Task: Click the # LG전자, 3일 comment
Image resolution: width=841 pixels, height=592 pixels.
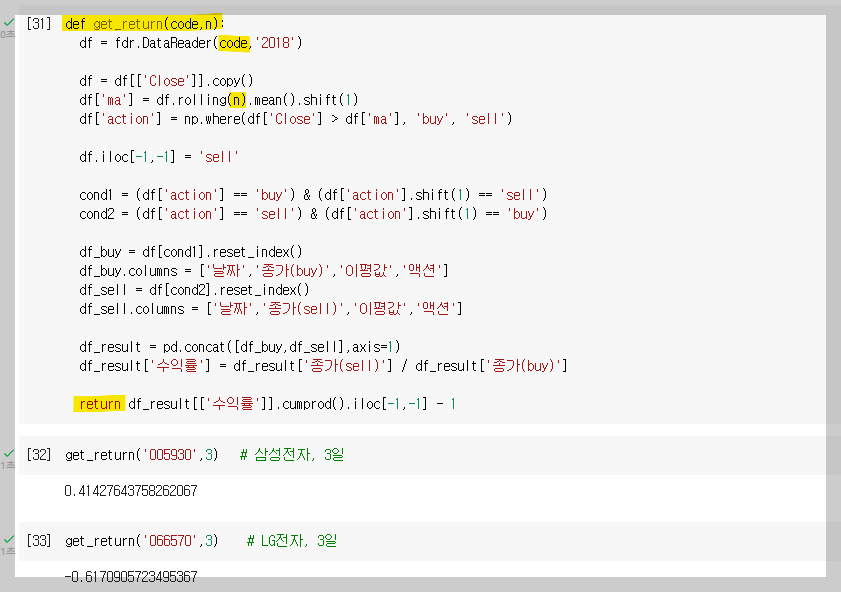Action: tap(292, 541)
